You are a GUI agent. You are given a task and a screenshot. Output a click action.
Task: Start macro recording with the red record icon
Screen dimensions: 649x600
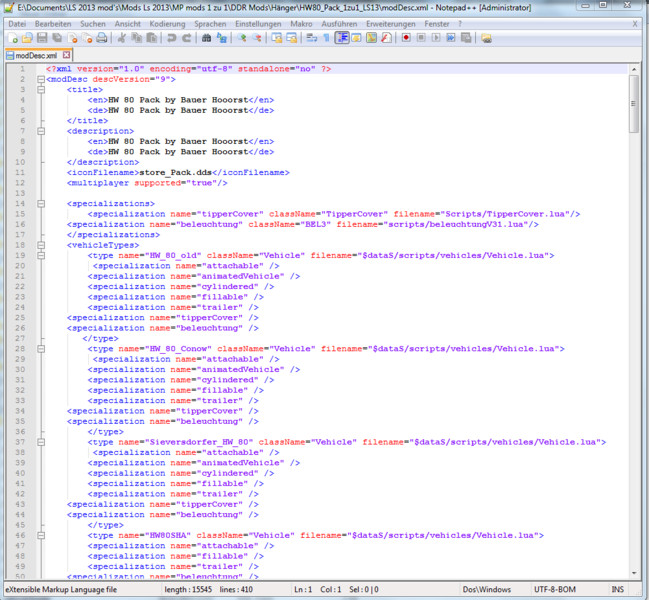(x=406, y=38)
